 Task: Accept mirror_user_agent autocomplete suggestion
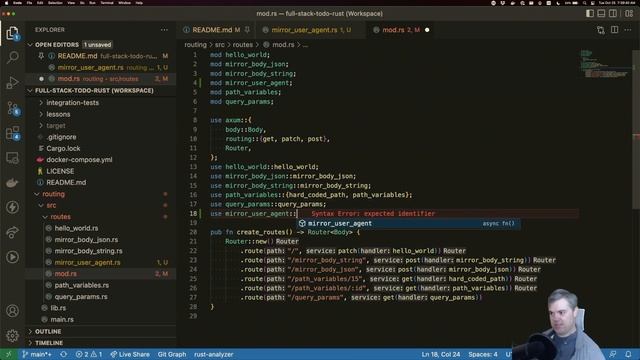click(x=409, y=224)
